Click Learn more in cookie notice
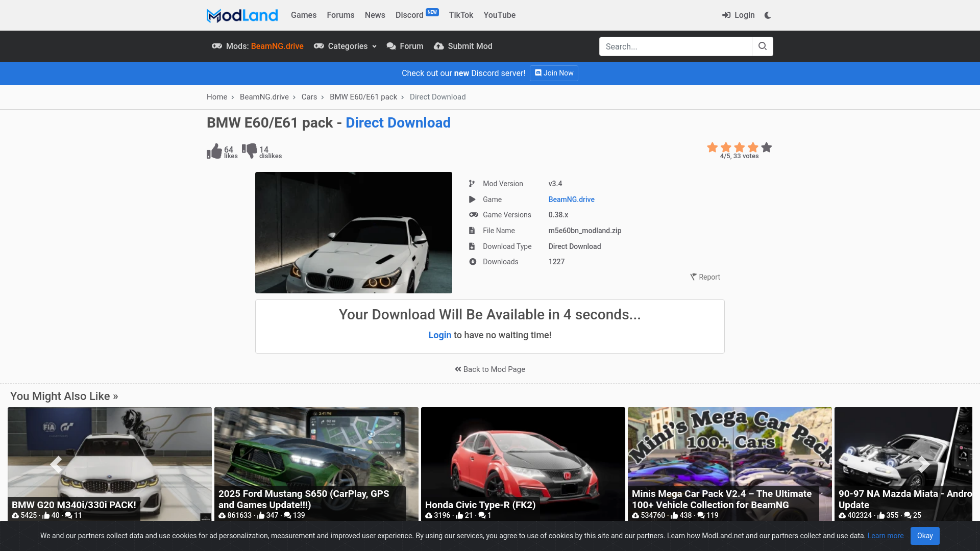The image size is (980, 551). point(886,536)
